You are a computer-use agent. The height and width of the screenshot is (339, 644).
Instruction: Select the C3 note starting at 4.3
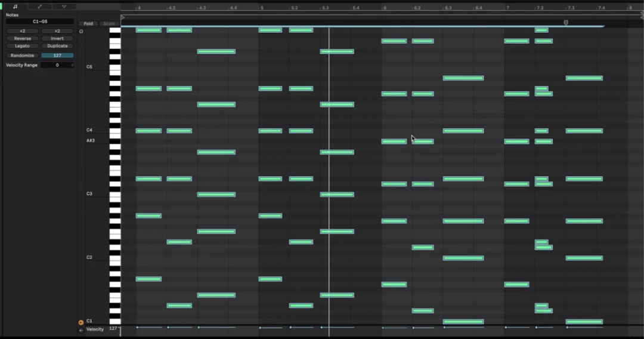(216, 195)
